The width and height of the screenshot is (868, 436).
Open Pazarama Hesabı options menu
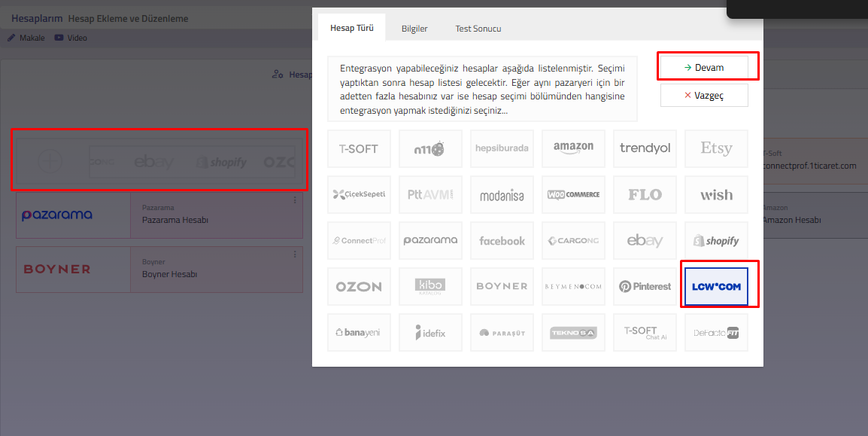295,200
